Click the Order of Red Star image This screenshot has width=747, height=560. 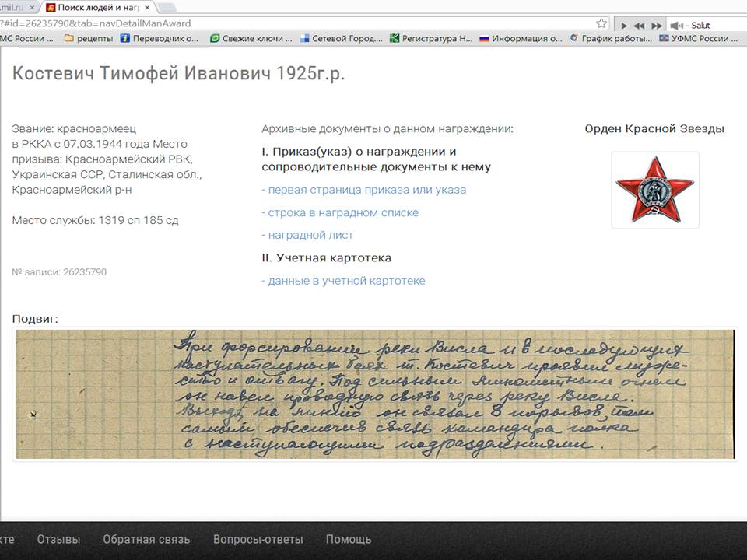[654, 190]
